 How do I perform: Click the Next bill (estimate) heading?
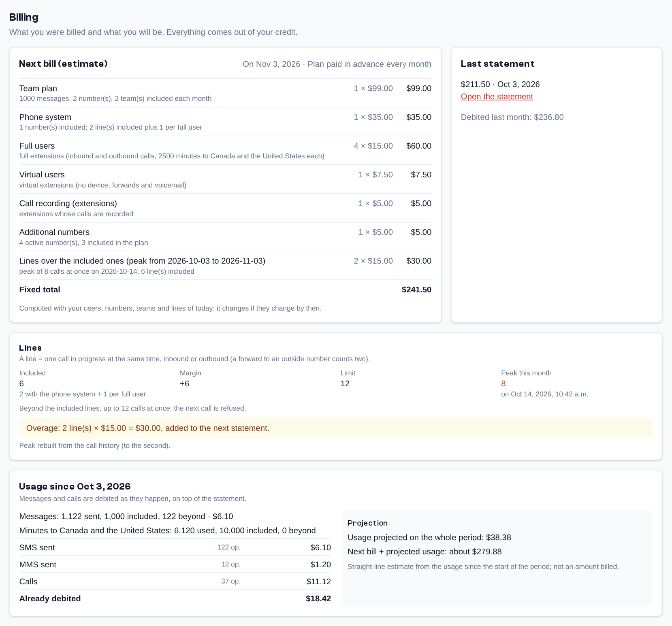[63, 64]
